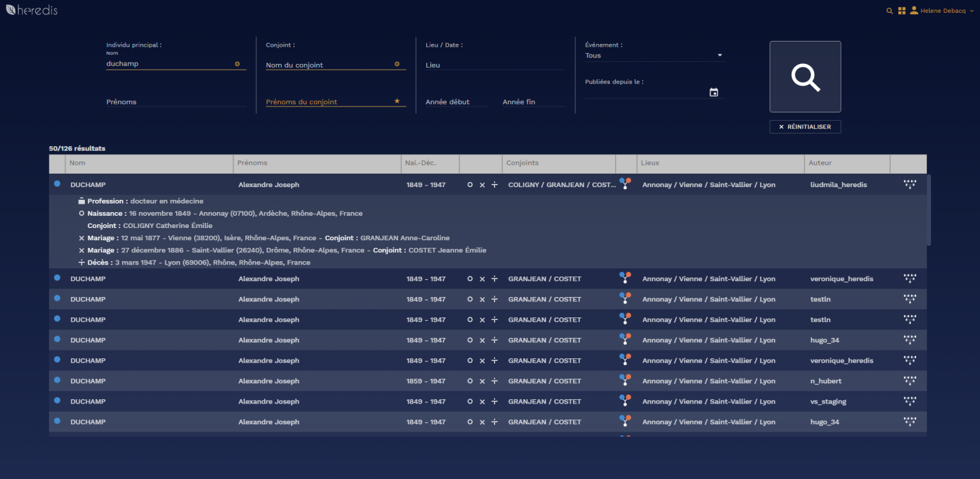Click the calendar icon for Publiées depuis le

713,93
